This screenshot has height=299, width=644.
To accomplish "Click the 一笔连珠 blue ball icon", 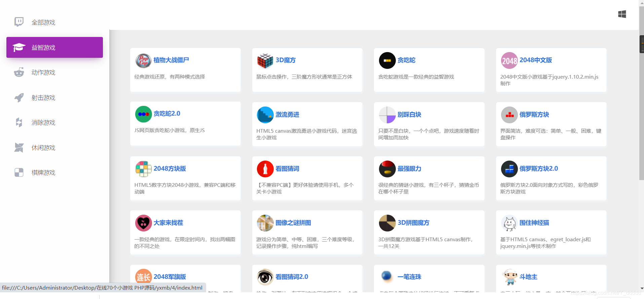I will click(x=387, y=277).
